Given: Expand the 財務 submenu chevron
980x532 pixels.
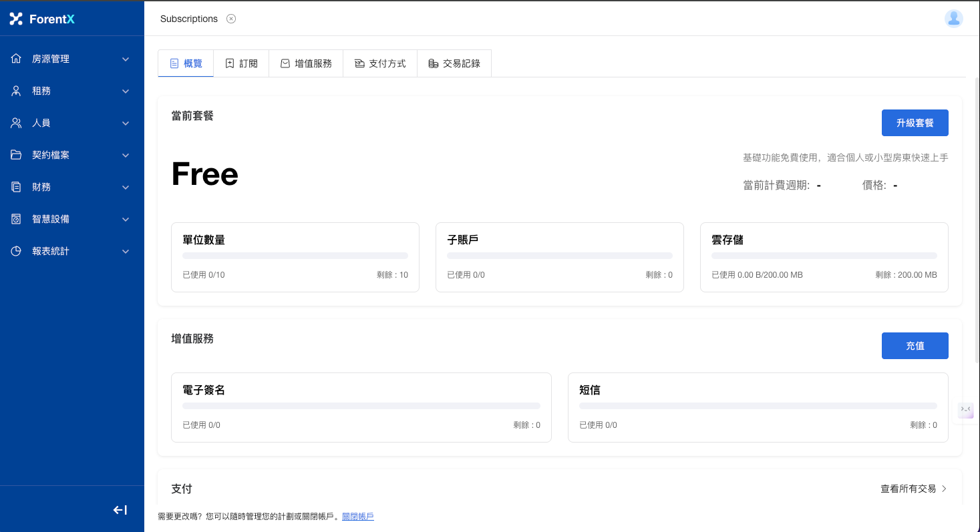Looking at the screenshot, I should tap(126, 188).
